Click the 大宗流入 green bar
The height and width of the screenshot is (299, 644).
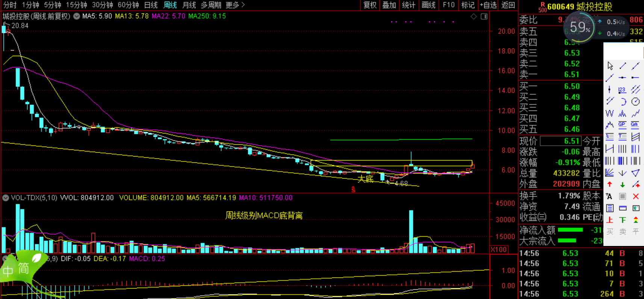(x=567, y=240)
